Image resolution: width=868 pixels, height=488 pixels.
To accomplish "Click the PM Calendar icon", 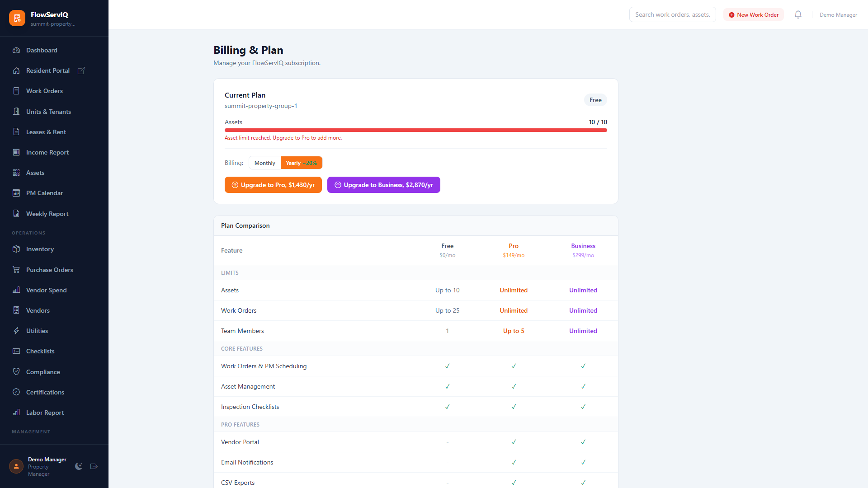I will 16,193.
